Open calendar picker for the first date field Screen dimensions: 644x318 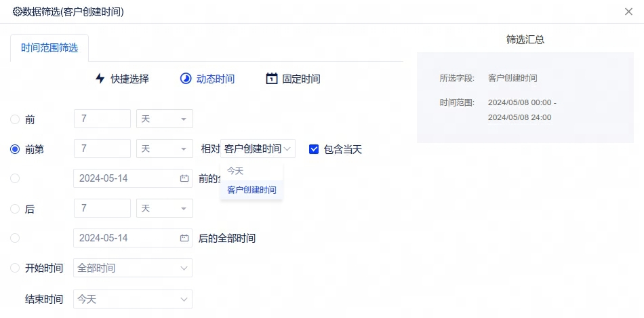point(184,178)
